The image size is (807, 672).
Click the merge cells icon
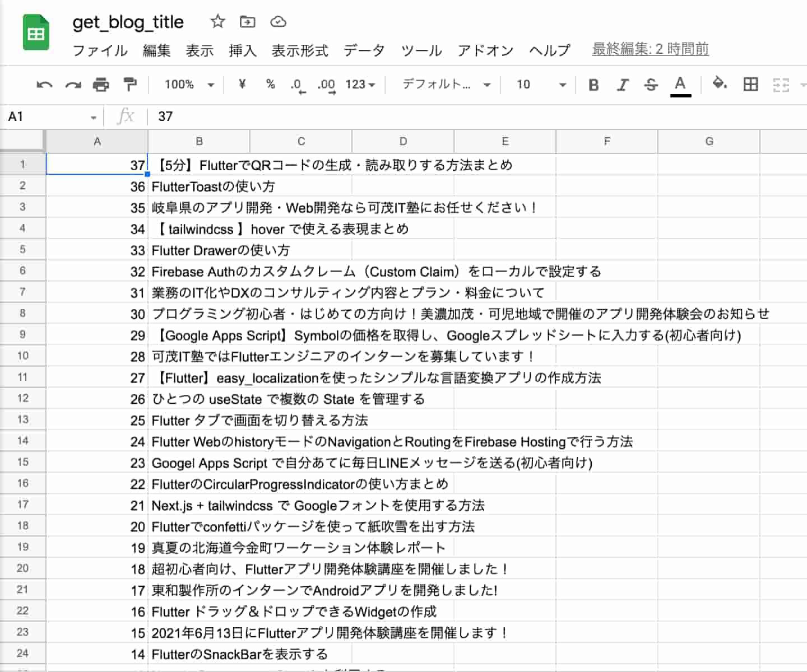pyautogui.click(x=781, y=85)
